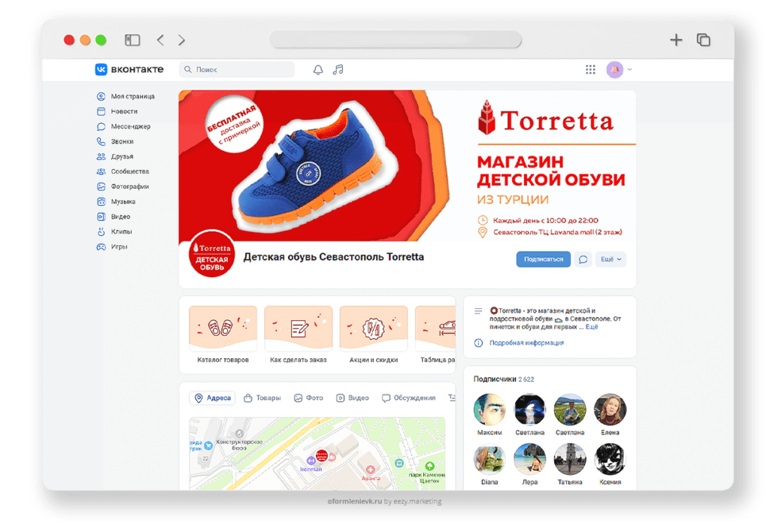The height and width of the screenshot is (532, 770).
Task: Open message bubble button next to Подписаться
Action: [583, 259]
